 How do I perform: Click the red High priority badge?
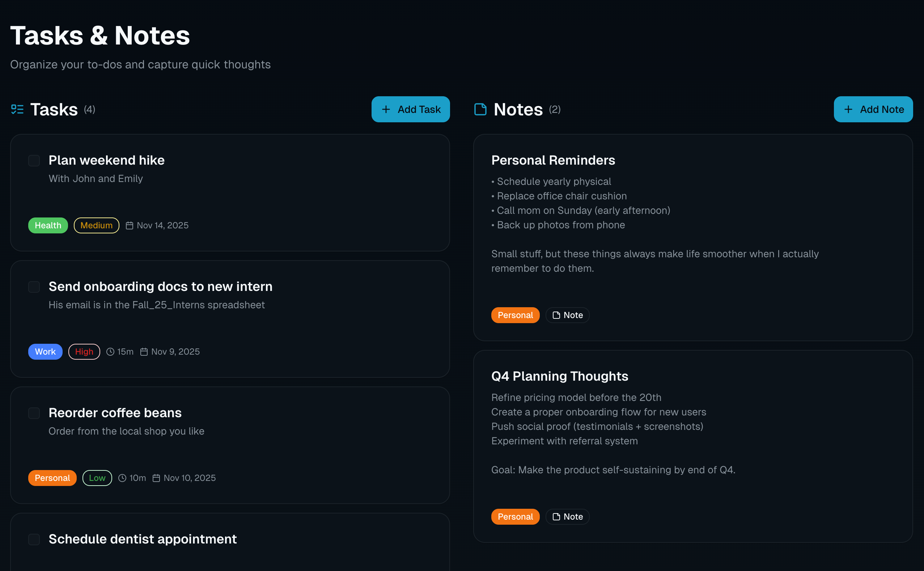[84, 352]
